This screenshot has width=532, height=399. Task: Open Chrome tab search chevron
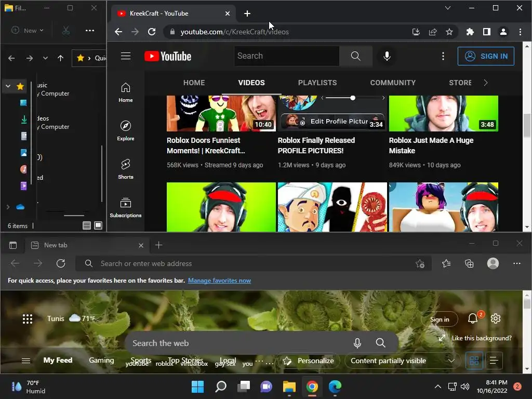(447, 8)
